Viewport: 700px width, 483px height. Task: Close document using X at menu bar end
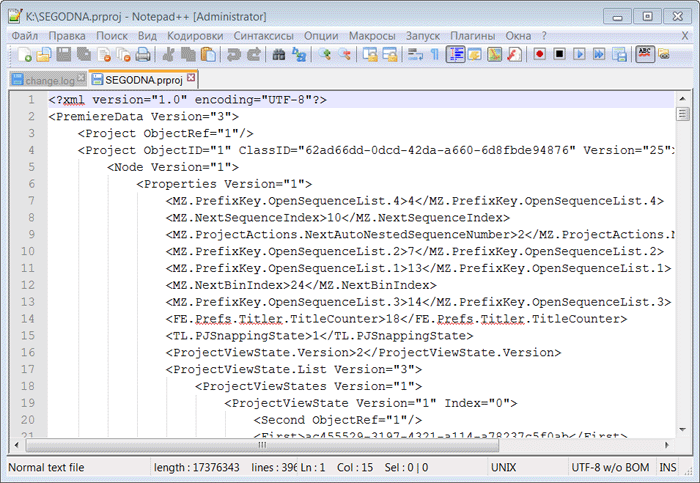click(685, 36)
